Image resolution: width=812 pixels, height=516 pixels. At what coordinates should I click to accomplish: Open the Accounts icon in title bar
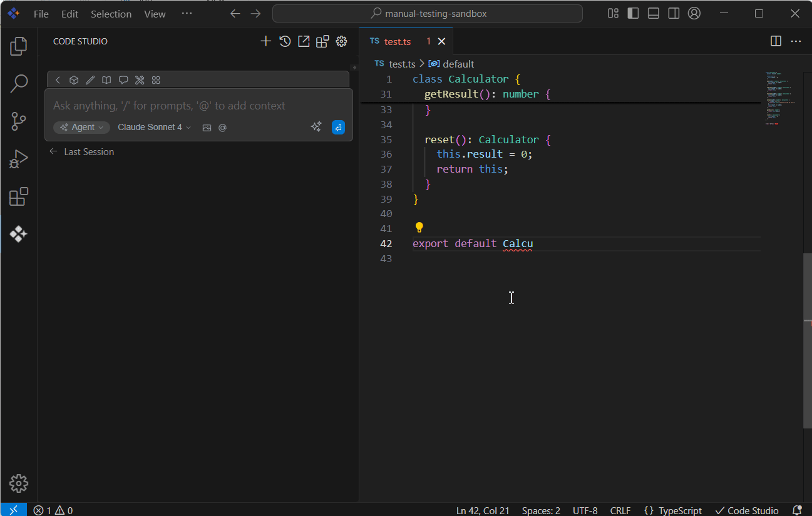(694, 14)
